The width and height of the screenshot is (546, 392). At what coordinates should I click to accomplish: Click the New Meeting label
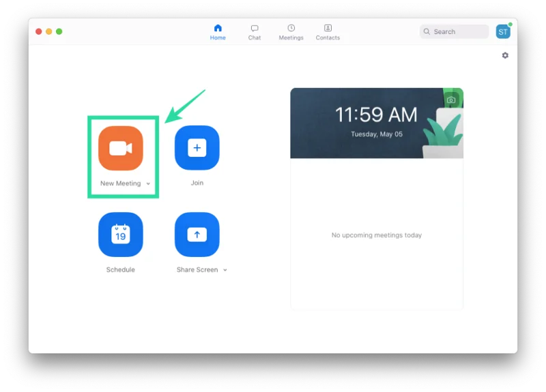click(x=121, y=183)
